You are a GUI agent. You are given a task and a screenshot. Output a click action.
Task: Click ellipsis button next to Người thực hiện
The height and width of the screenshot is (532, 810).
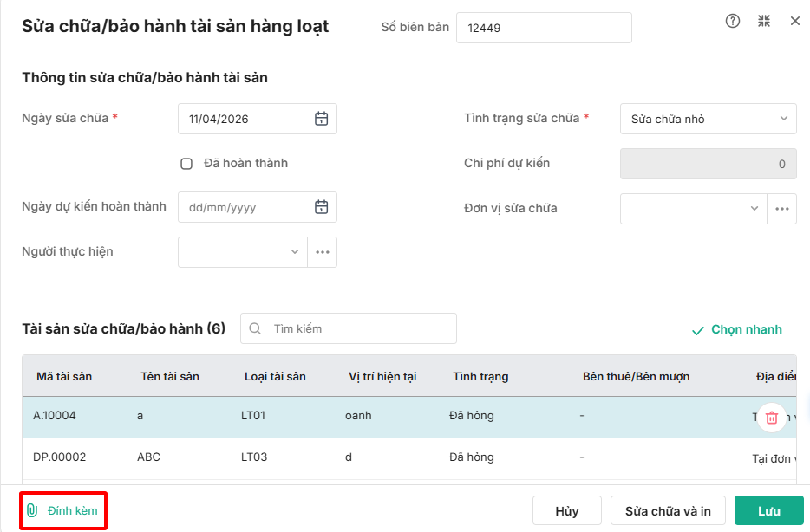pyautogui.click(x=323, y=252)
